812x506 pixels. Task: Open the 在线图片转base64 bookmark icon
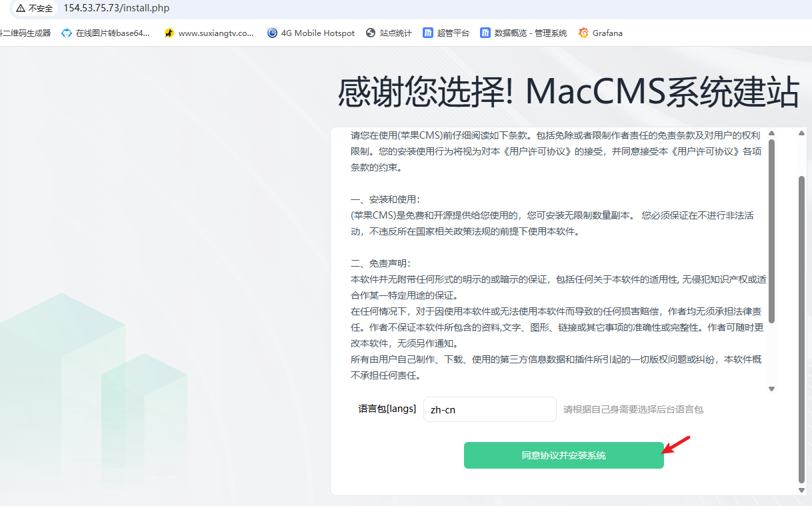(x=66, y=33)
